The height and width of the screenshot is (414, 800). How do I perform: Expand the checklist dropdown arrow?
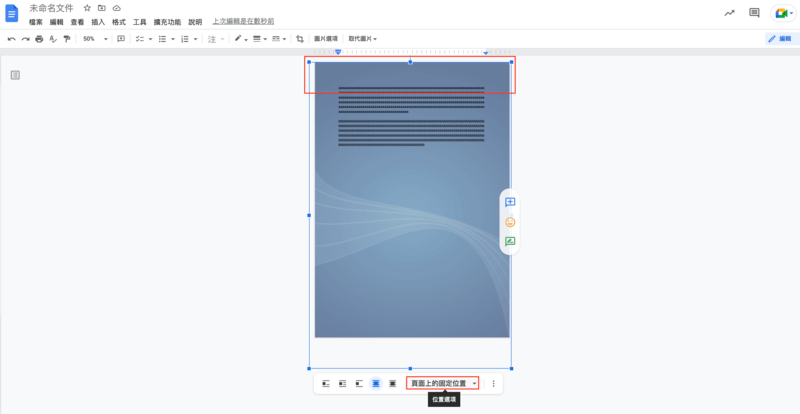point(150,39)
